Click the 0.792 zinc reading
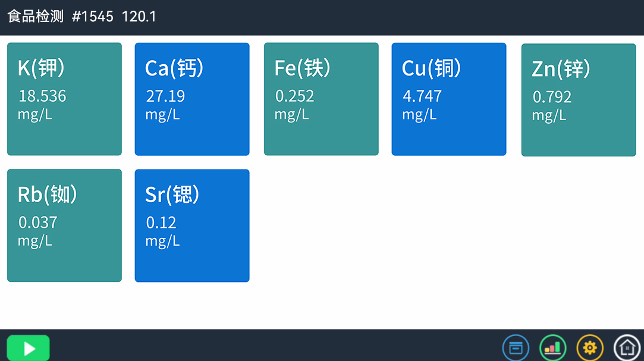 coord(552,96)
